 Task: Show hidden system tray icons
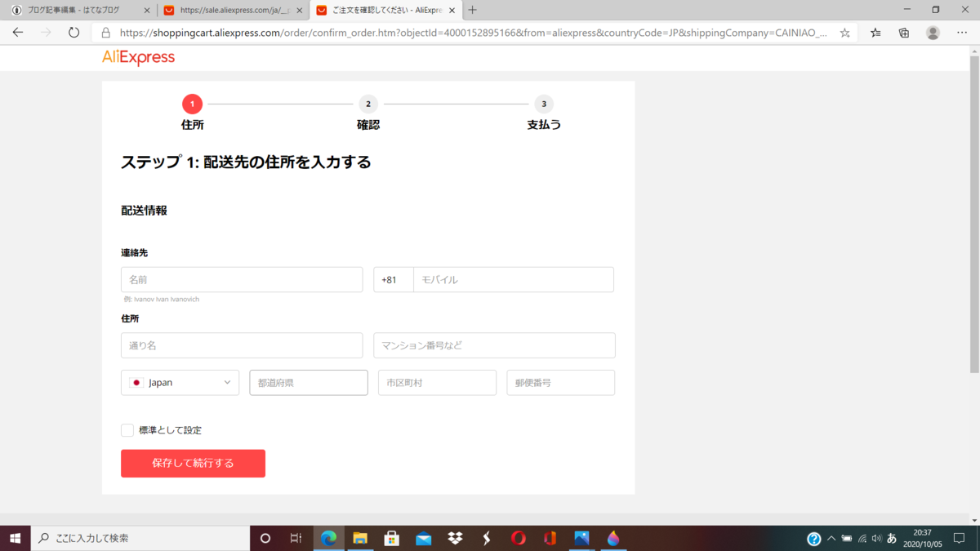[831, 539]
